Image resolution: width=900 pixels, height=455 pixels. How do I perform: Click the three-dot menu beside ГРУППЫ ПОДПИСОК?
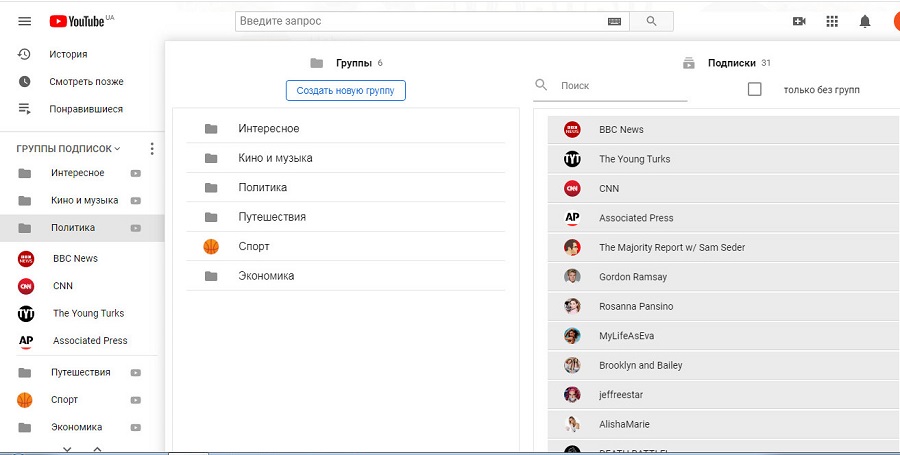tap(152, 149)
